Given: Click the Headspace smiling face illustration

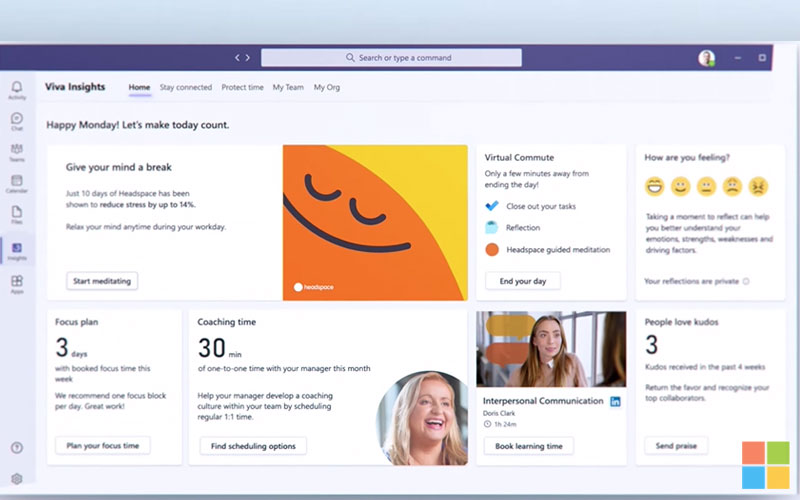Looking at the screenshot, I should [375, 222].
